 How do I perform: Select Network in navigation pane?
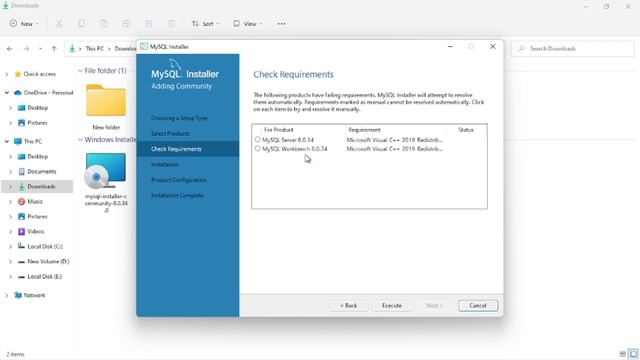coord(34,295)
